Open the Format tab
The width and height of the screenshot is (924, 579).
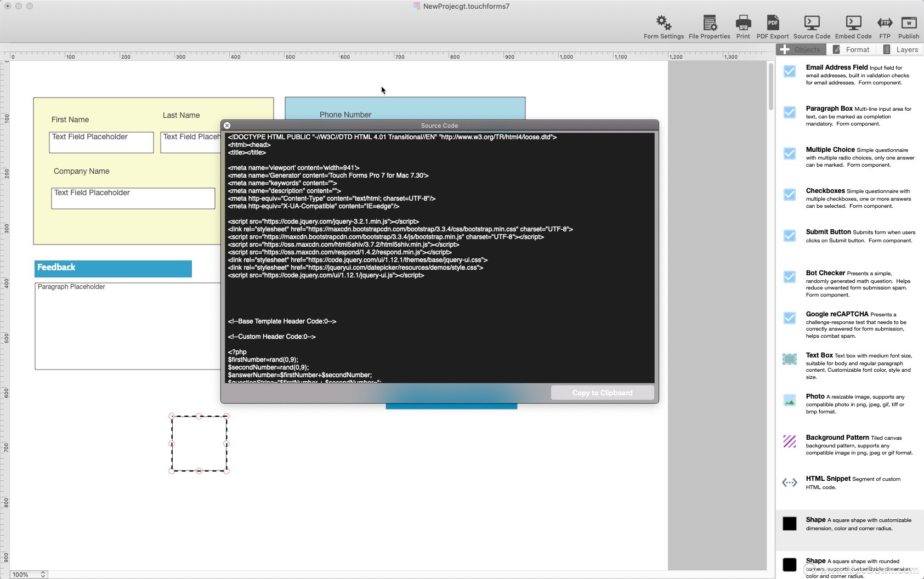[852, 49]
